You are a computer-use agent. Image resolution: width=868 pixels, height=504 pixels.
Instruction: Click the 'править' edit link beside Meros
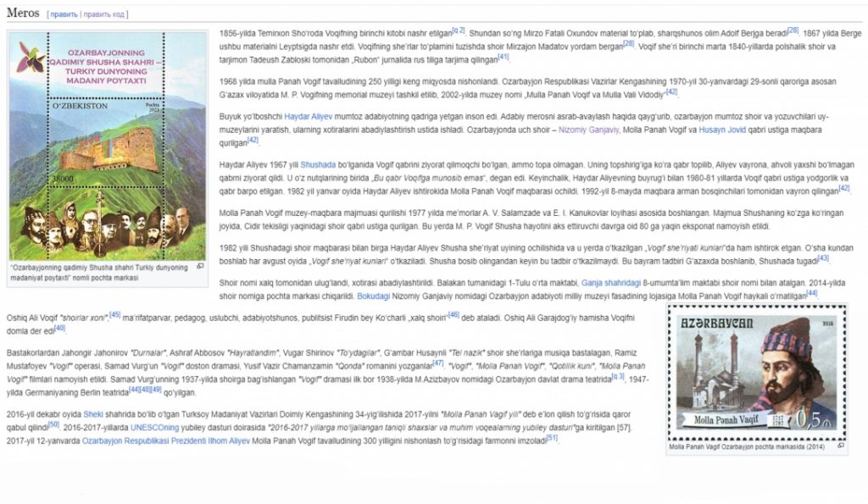pos(64,14)
